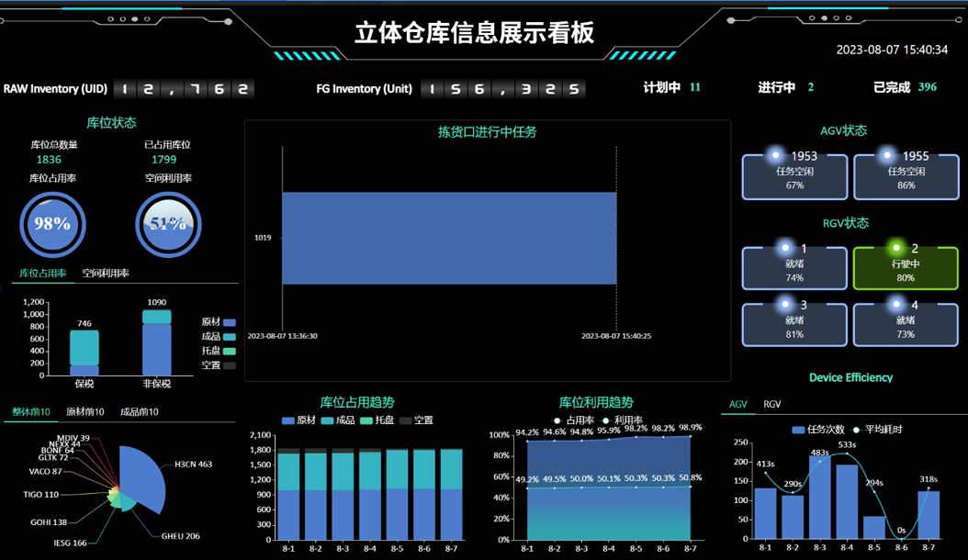Toggle 托盘 legend in 库位占用趋势 chart
Screen dimensions: 968x560
click(x=377, y=420)
